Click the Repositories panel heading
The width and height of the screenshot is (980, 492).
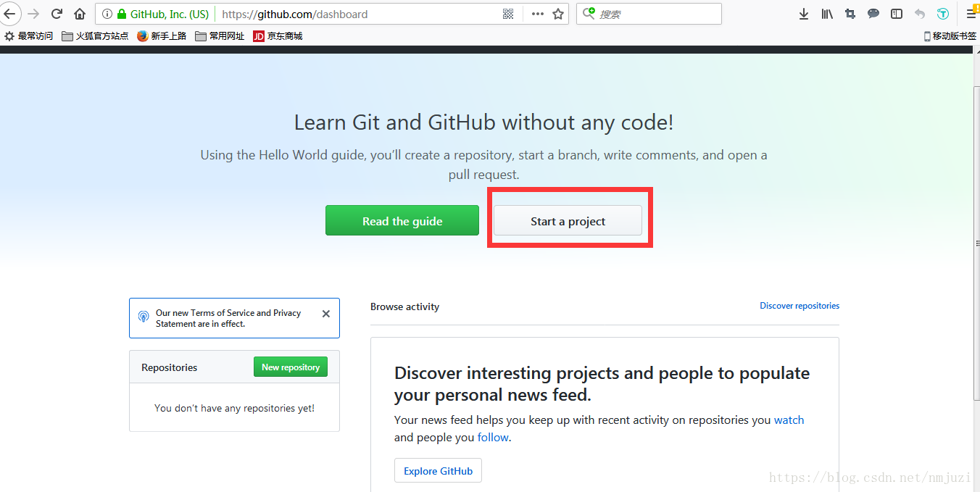pyautogui.click(x=169, y=368)
